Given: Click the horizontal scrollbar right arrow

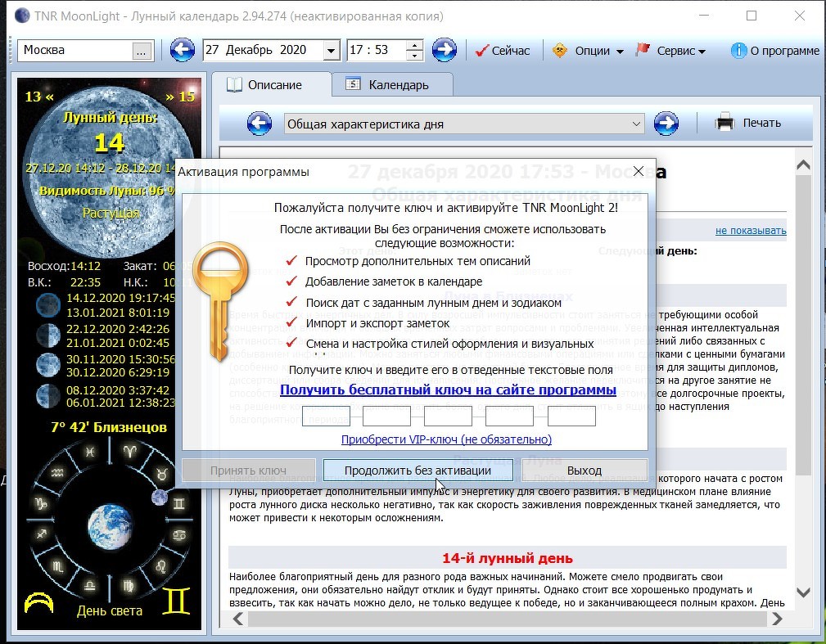Looking at the screenshot, I should [x=778, y=619].
